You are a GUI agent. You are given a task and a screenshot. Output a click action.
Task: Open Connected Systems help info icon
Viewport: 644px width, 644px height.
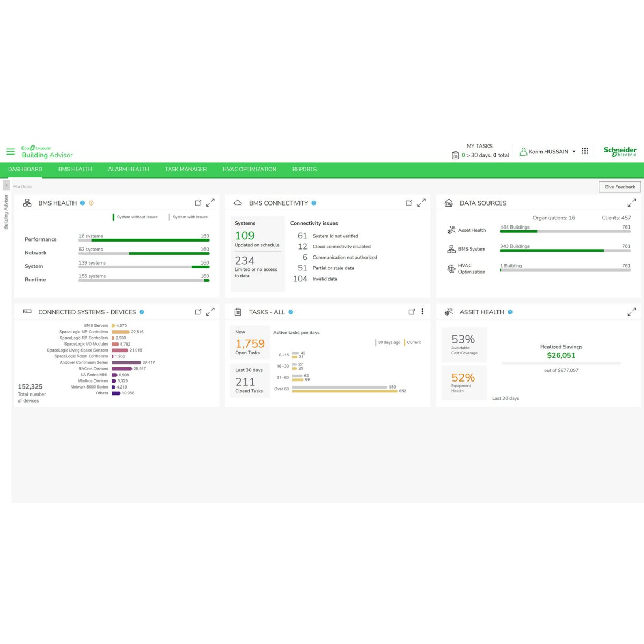pos(142,312)
